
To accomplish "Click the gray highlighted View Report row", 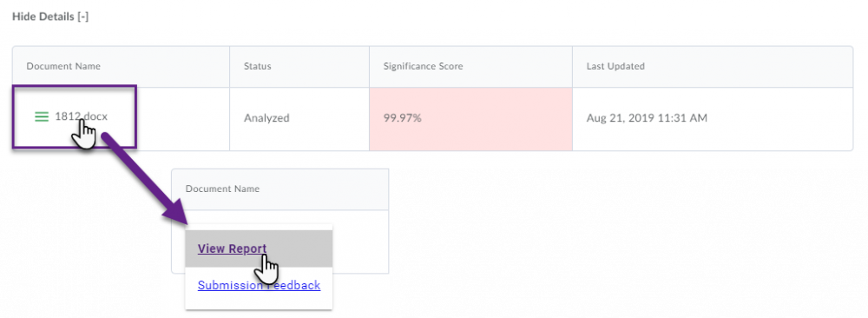I will [x=259, y=248].
